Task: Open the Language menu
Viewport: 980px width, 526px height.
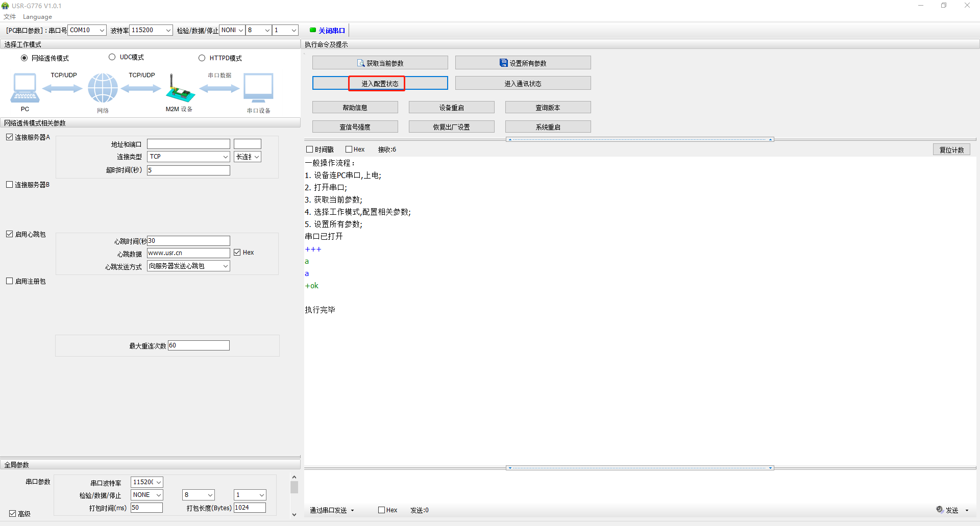Action: (37, 17)
